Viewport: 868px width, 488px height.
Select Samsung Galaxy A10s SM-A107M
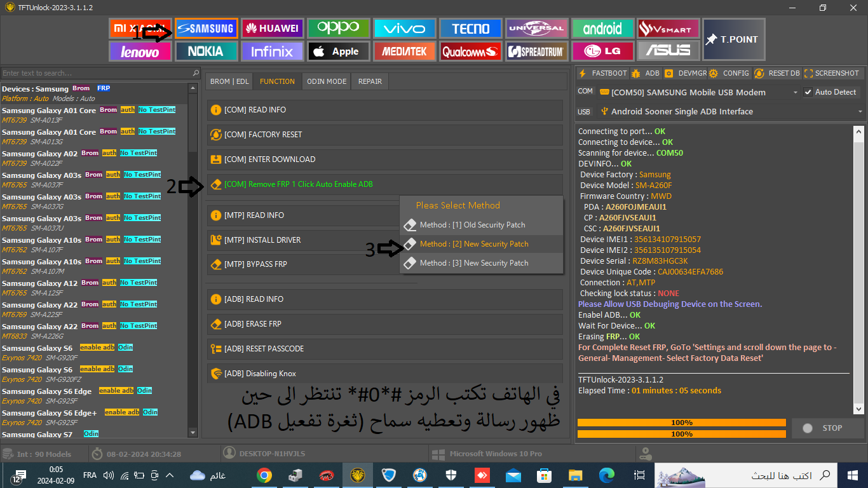coord(94,266)
